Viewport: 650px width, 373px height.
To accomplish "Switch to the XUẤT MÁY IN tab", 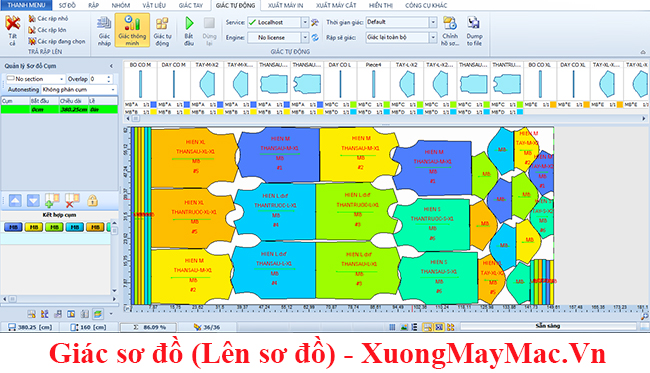I will tap(285, 5).
